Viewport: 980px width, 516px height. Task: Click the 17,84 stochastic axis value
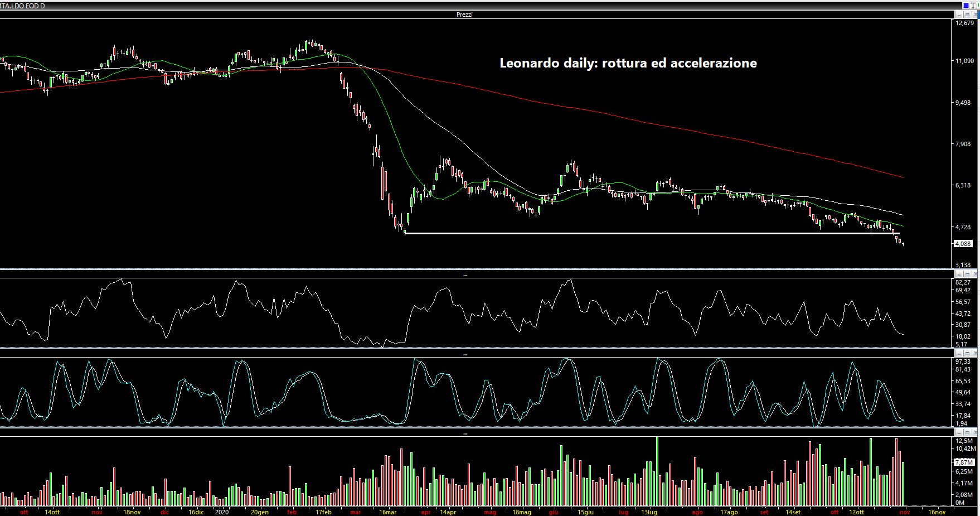963,415
